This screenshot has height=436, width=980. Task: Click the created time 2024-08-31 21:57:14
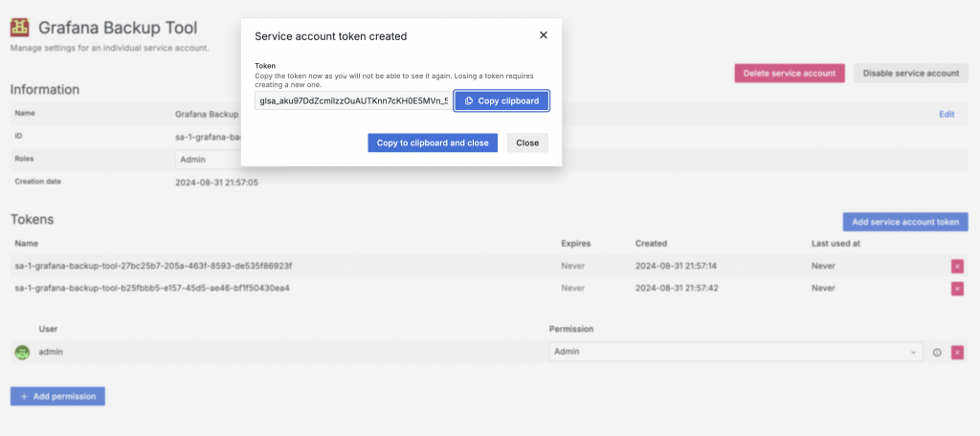[x=676, y=266]
